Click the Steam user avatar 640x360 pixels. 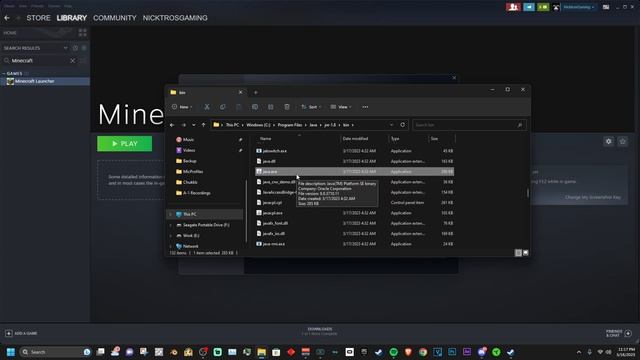[556, 7]
